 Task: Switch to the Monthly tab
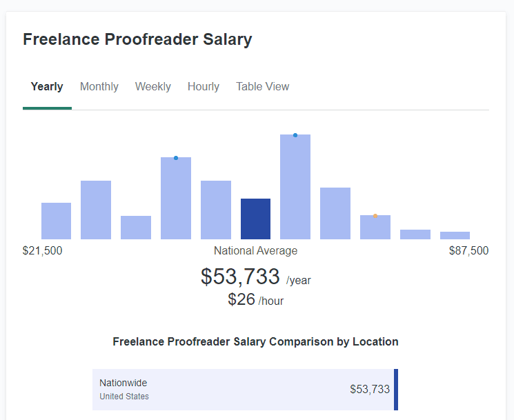click(99, 87)
